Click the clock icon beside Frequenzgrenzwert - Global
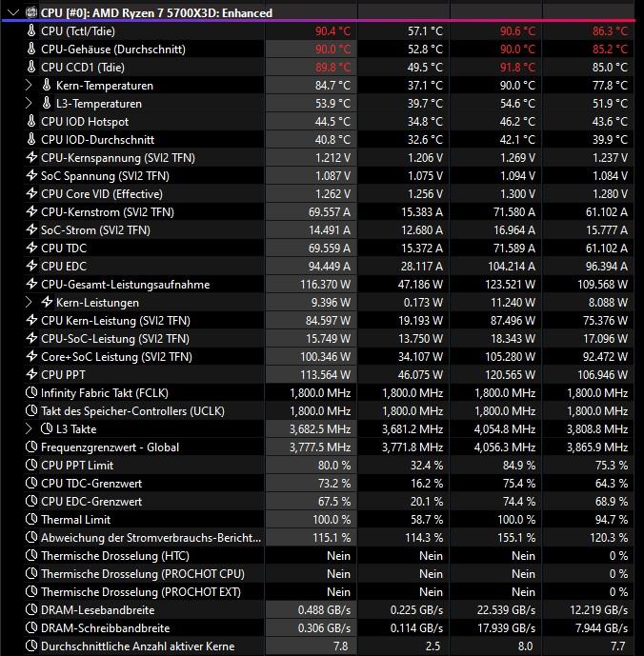Screen dimensions: 644x656 click(31, 447)
